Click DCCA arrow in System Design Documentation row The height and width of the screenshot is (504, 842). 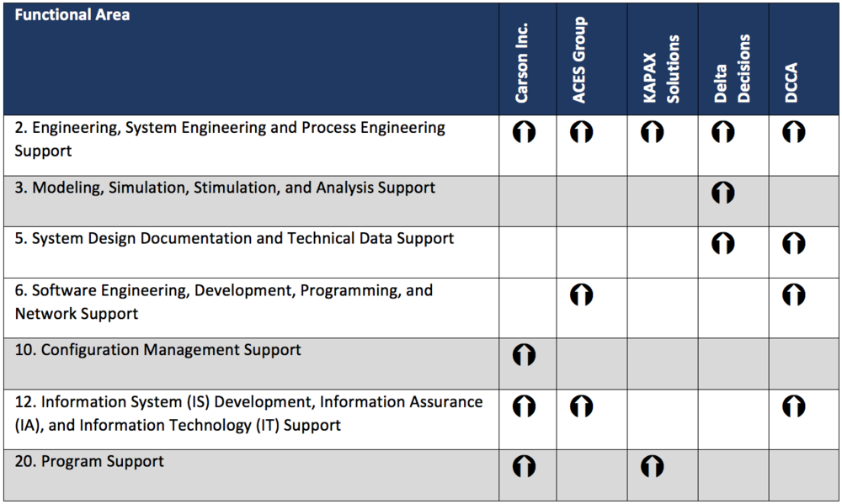click(x=794, y=243)
